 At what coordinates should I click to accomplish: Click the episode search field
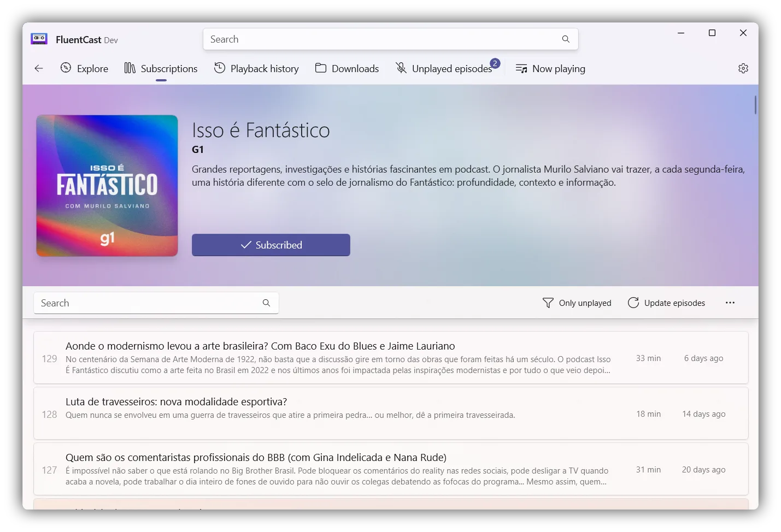(x=156, y=303)
